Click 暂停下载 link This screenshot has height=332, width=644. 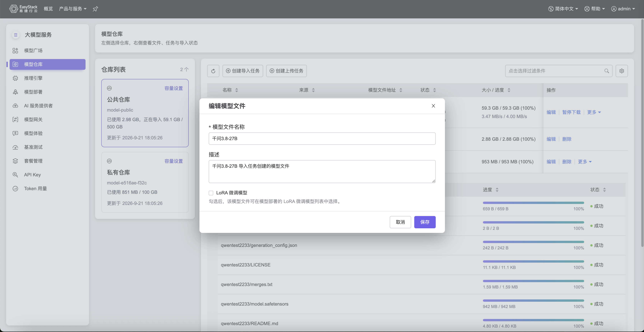[571, 112]
